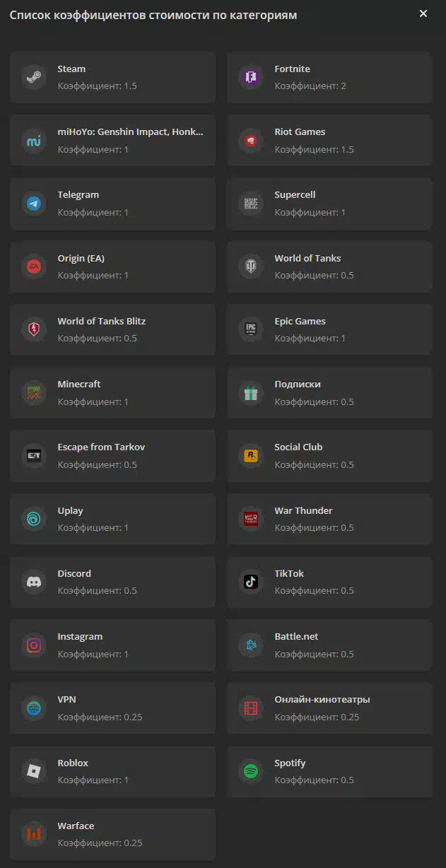The height and width of the screenshot is (868, 446).
Task: Click the TikTok logo icon
Action: [250, 582]
